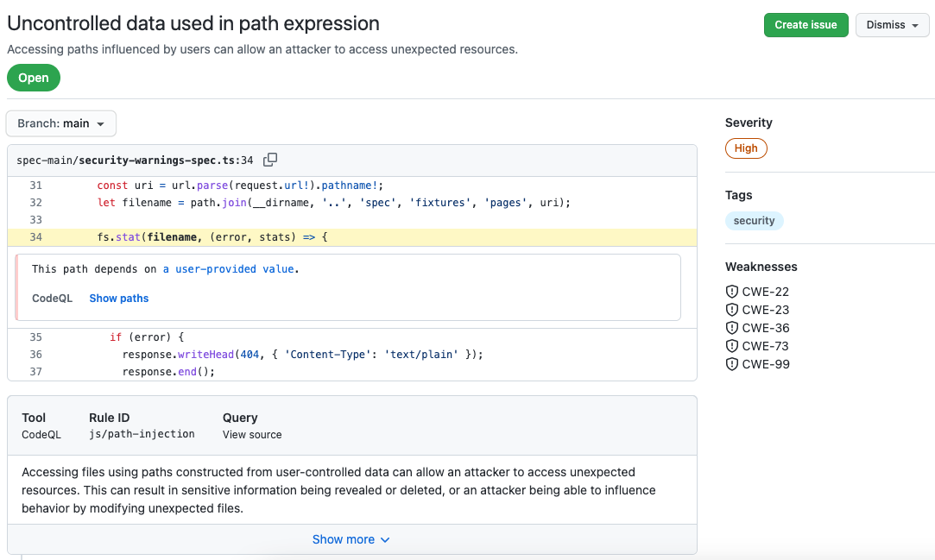Open the View source query link

[x=251, y=435]
